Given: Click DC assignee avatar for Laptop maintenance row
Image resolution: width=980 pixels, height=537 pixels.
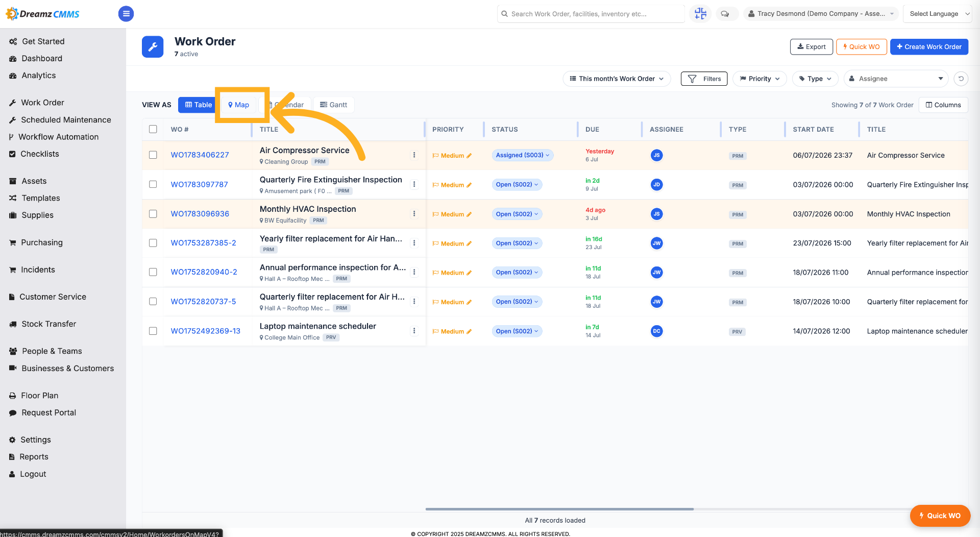Looking at the screenshot, I should pos(656,331).
